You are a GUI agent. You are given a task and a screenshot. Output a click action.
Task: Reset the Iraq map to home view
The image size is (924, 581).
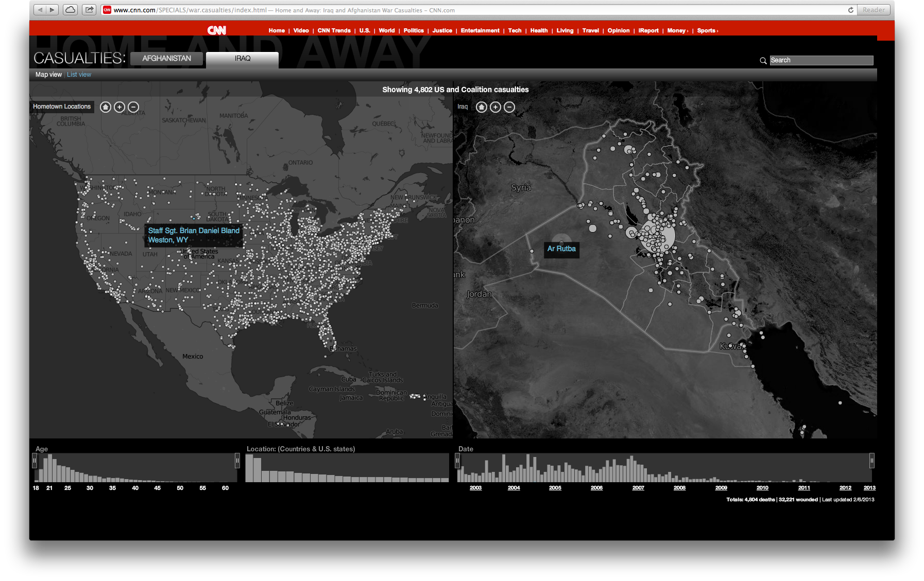[482, 107]
